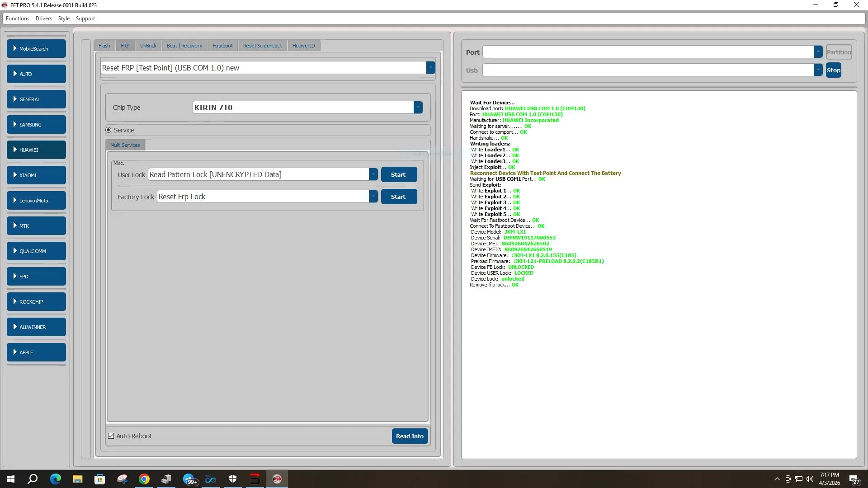
Task: Select the Service radio button
Action: 108,130
